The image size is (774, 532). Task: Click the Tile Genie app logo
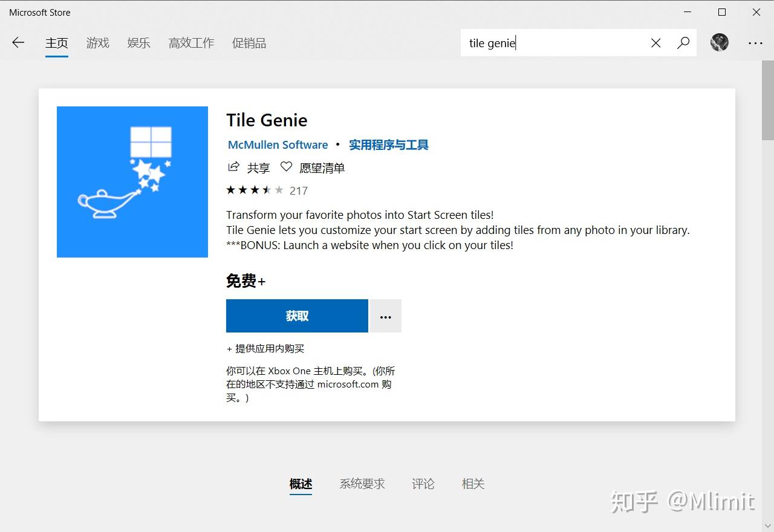click(x=132, y=182)
